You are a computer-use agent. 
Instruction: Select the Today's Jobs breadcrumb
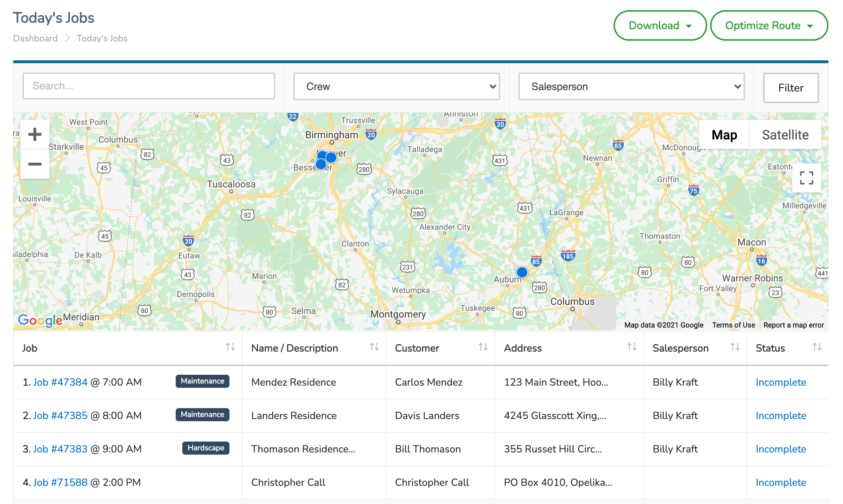(x=102, y=38)
